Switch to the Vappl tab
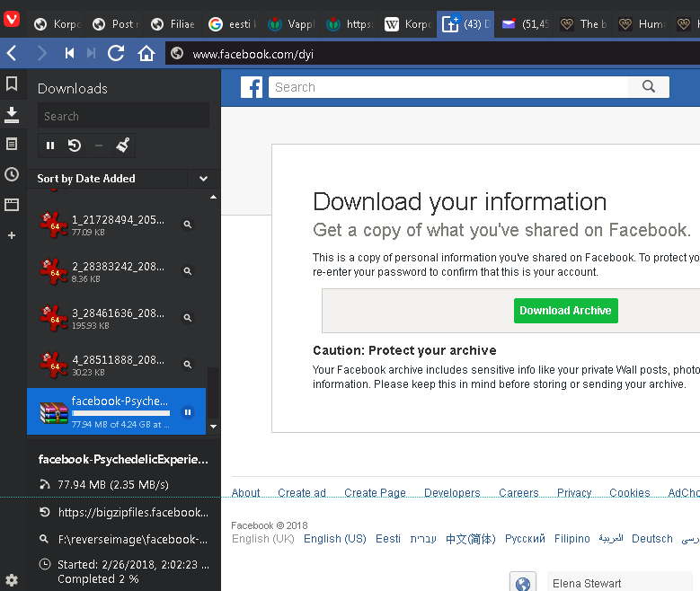Image resolution: width=700 pixels, height=591 pixels. (x=291, y=24)
